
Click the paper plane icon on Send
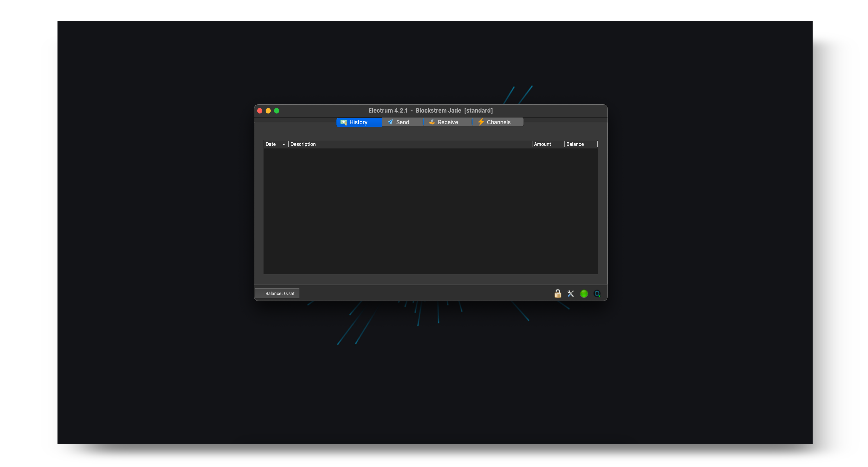pos(390,122)
